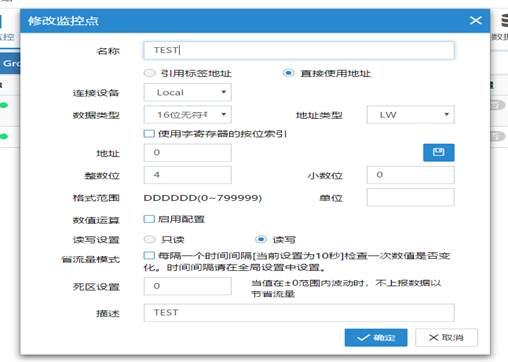Confirm with the 确定 button
Image resolution: width=508 pixels, height=362 pixels.
pyautogui.click(x=376, y=337)
